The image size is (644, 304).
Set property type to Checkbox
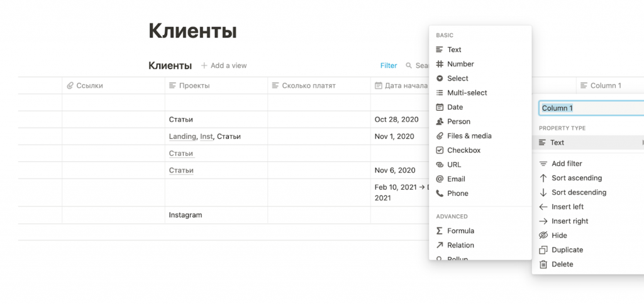(x=463, y=150)
